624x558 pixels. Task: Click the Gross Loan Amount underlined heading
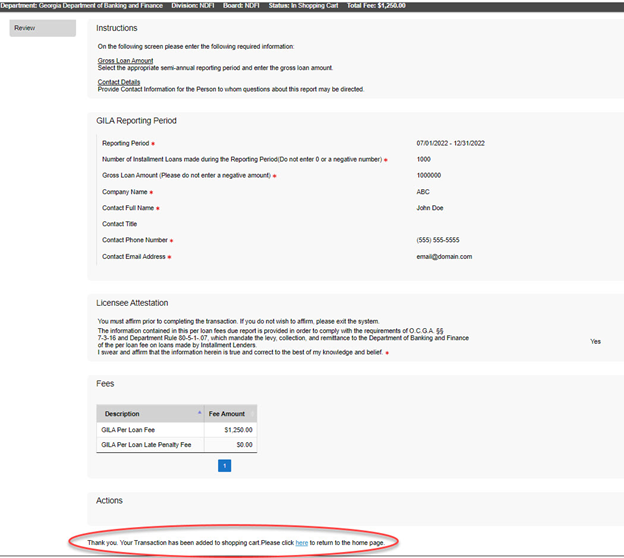(x=125, y=61)
